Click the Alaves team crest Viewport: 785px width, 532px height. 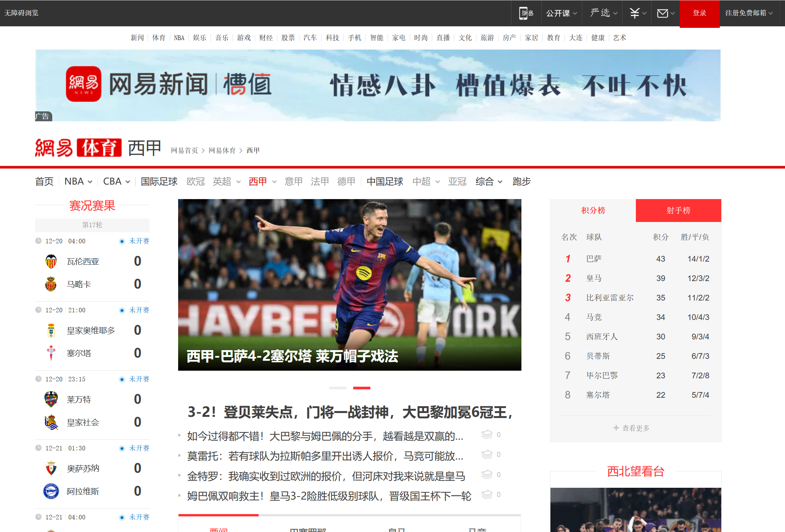(x=51, y=491)
